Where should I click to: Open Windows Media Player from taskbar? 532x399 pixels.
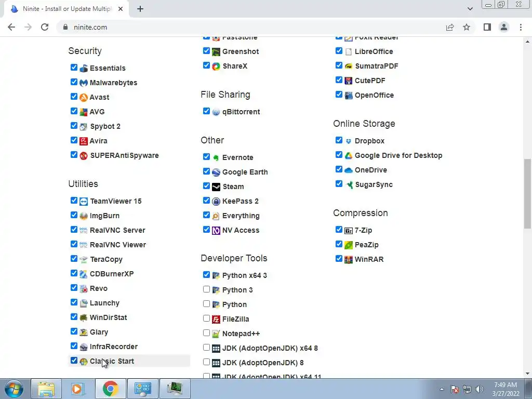point(77,389)
